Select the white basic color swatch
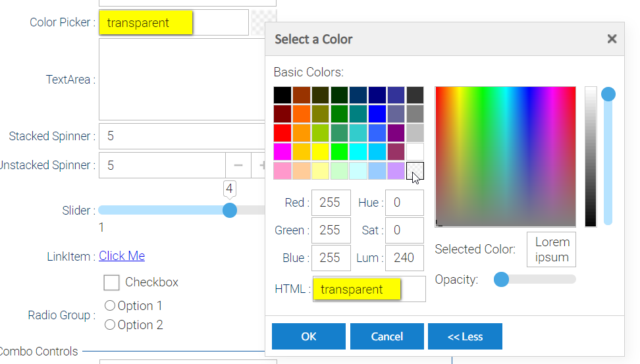 (415, 152)
